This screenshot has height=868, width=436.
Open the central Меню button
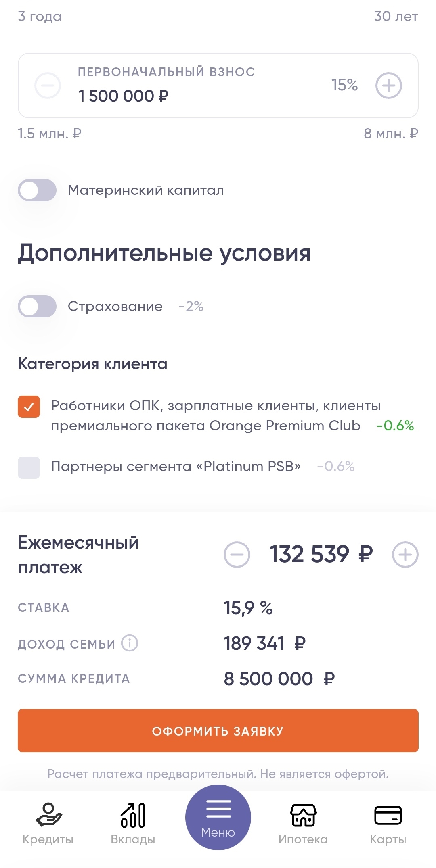(218, 817)
